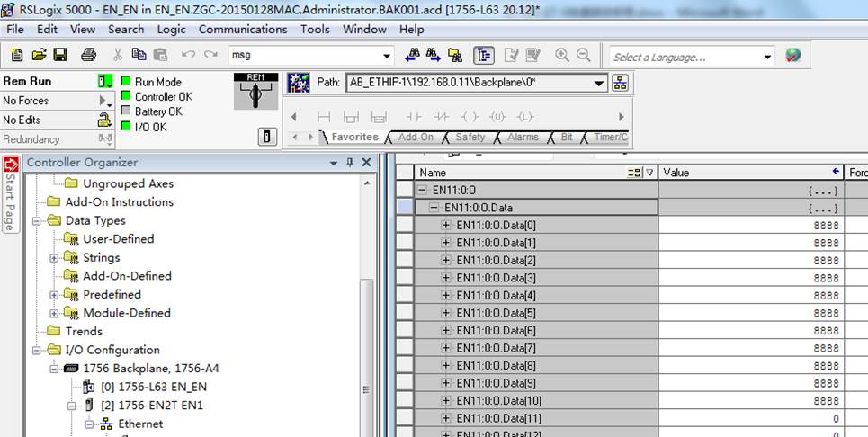Click the language globe icon

[x=792, y=56]
